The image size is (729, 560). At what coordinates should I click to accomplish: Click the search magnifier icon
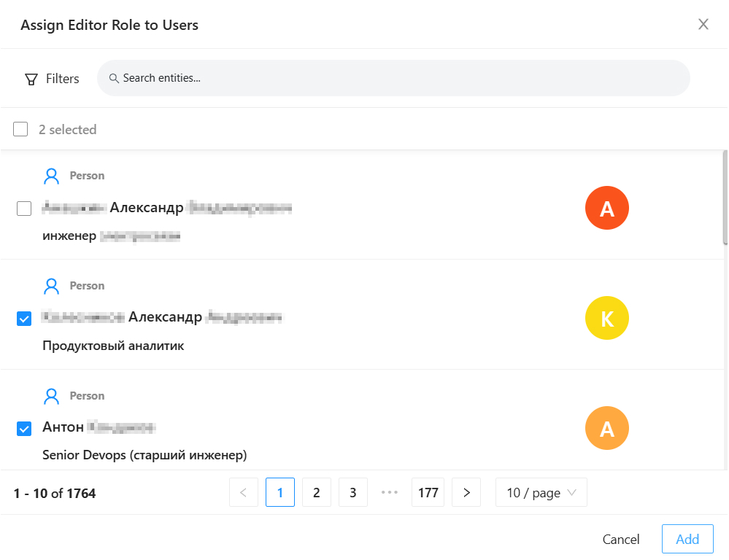114,78
